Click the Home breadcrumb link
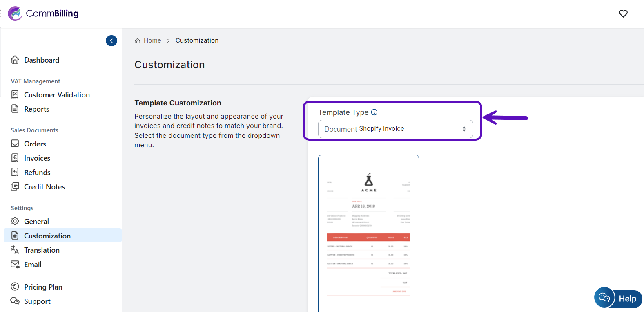 click(x=152, y=40)
